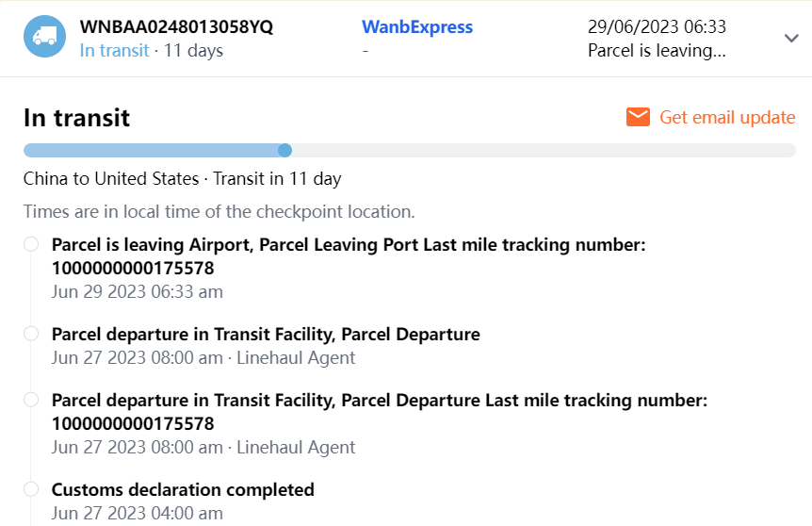
Task: Select the Jun 27 Parcel Departure checkpoint marker
Action: pos(31,334)
